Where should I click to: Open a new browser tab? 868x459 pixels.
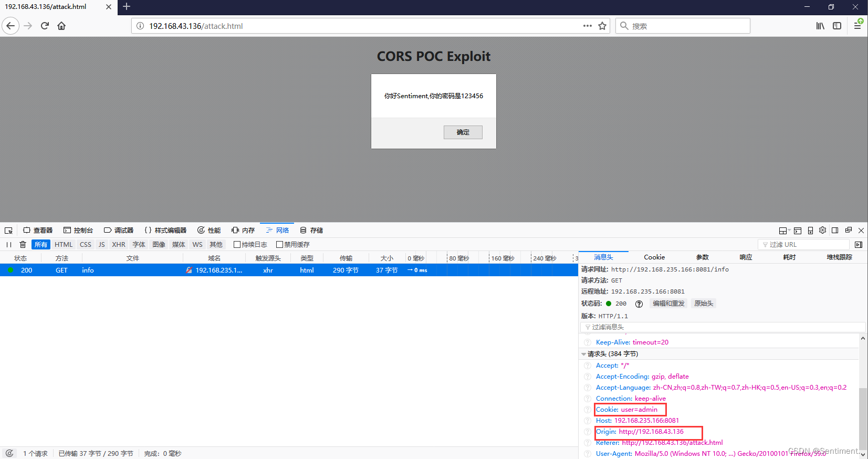127,7
